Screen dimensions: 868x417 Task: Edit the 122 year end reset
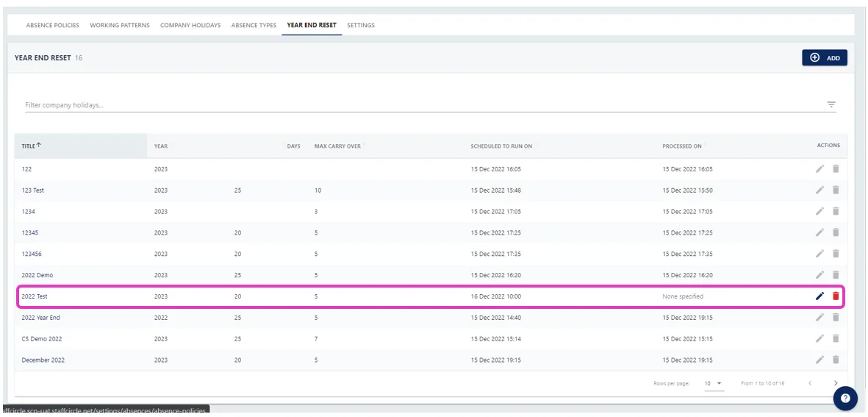click(819, 169)
